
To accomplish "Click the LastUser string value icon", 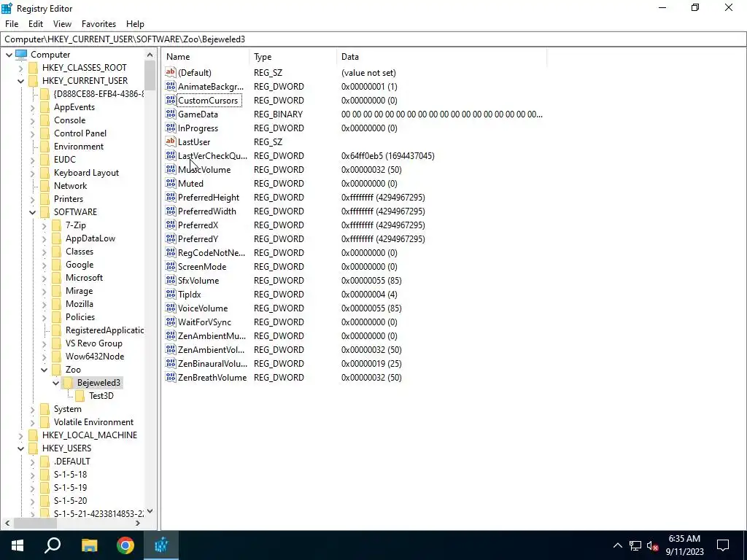I will point(171,141).
